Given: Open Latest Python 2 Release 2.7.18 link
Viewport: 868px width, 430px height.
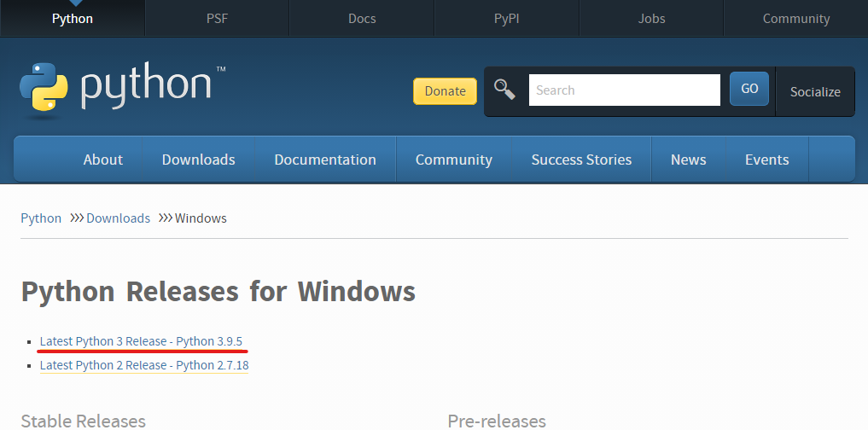Looking at the screenshot, I should (x=144, y=365).
